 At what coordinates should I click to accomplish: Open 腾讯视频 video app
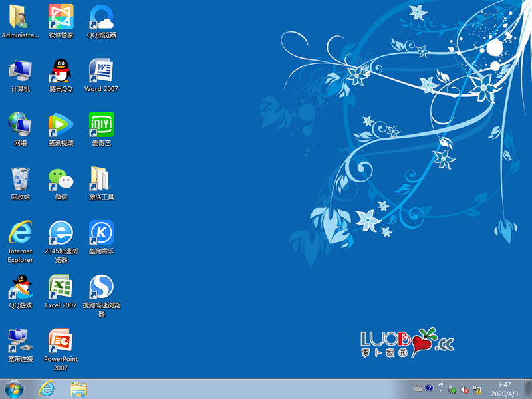pos(61,125)
